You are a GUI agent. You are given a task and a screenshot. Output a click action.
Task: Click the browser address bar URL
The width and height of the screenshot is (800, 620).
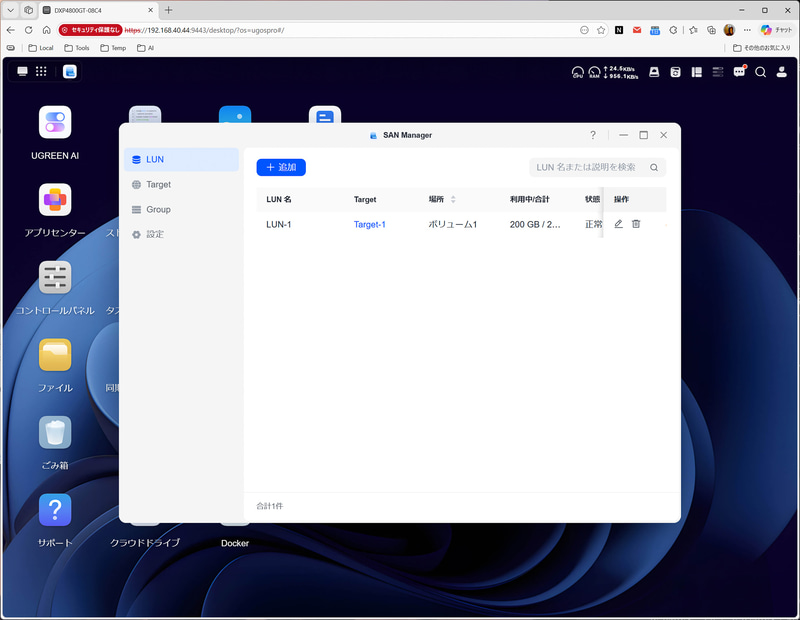point(204,30)
